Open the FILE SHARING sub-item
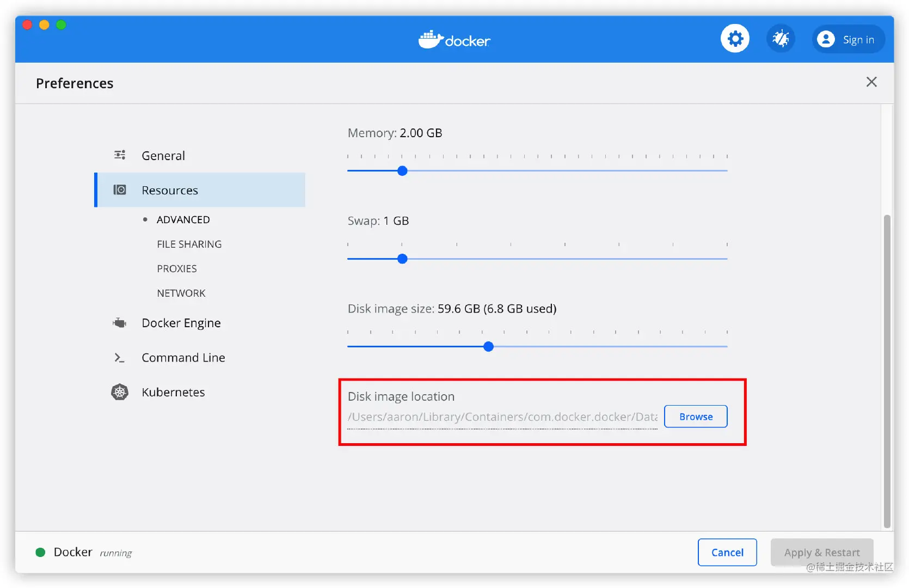Screen dimensions: 909x588 point(189,244)
